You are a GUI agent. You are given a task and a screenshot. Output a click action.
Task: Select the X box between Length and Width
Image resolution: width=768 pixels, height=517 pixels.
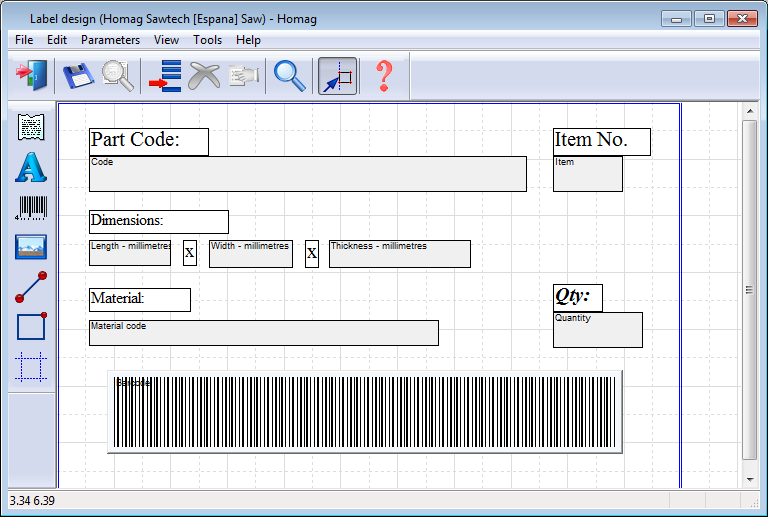pos(190,253)
